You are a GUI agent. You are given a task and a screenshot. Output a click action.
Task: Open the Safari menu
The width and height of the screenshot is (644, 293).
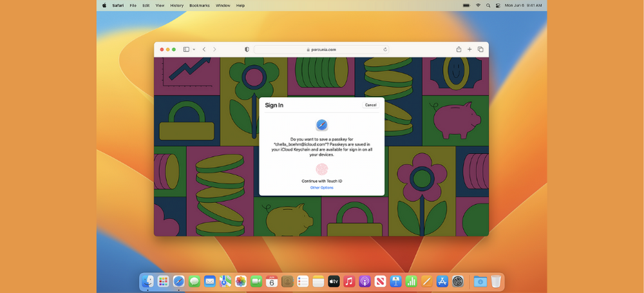(118, 5)
